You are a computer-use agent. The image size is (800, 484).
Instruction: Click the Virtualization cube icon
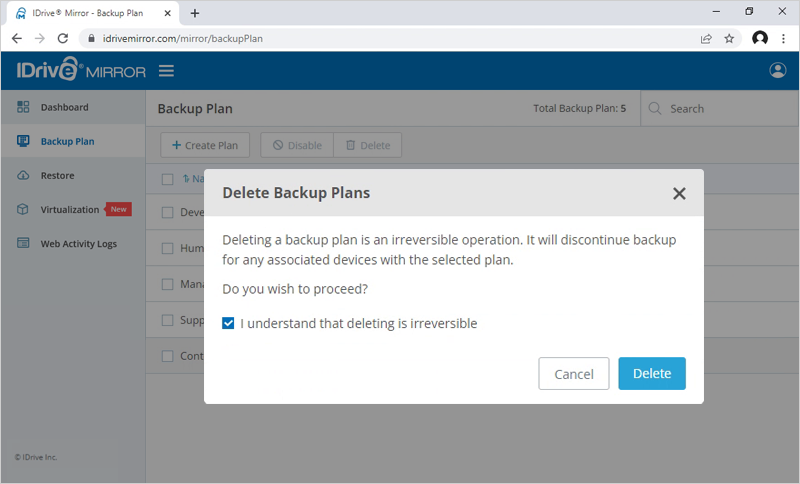[x=23, y=210]
